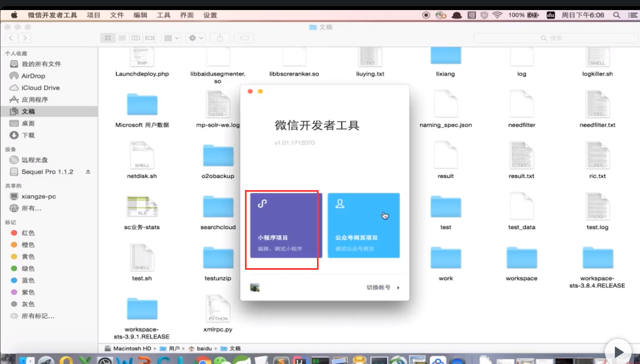Screen dimensions: 640x364
Task: Select the o2obackup folder
Action: click(218, 156)
